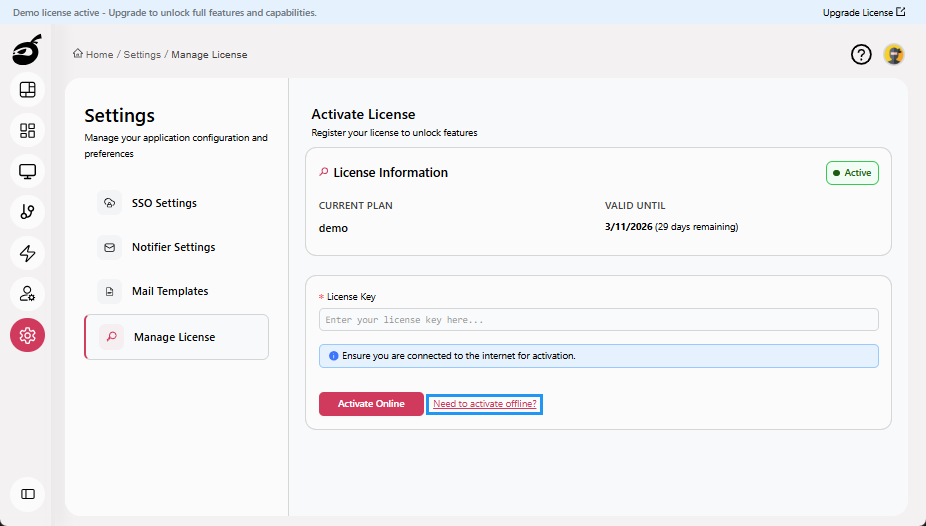Click the internet connection notice text
The height and width of the screenshot is (526, 926).
click(x=458, y=356)
